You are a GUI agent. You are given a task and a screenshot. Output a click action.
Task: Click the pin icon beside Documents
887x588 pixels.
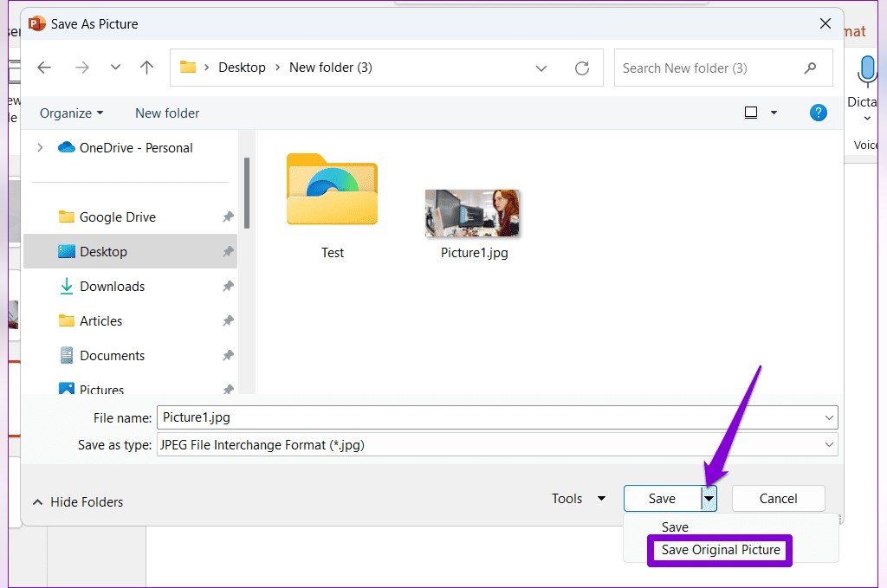tap(228, 356)
